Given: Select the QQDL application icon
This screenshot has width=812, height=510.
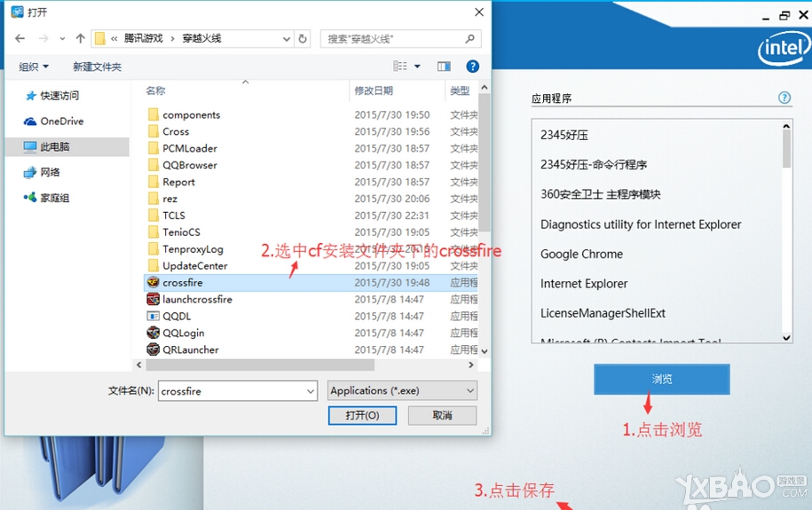Looking at the screenshot, I should tap(153, 316).
